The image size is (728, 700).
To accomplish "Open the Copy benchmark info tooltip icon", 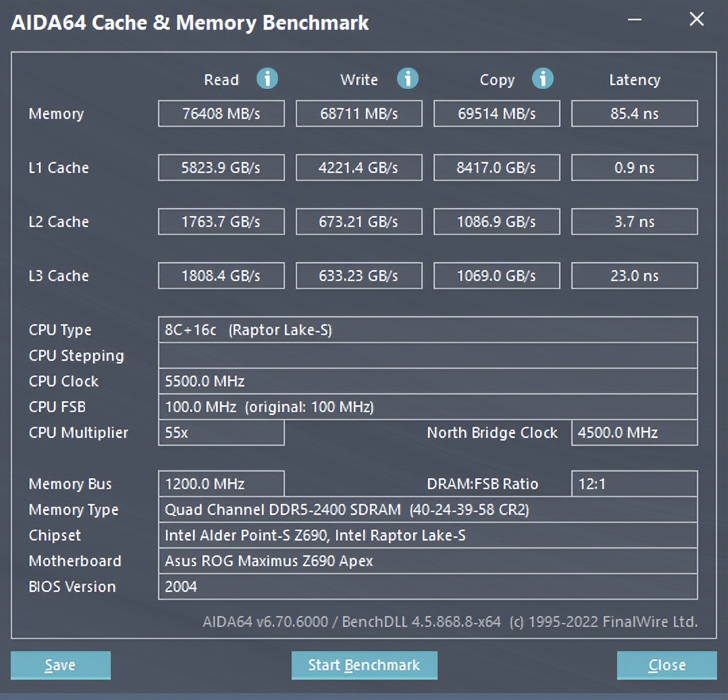I will click(x=543, y=79).
